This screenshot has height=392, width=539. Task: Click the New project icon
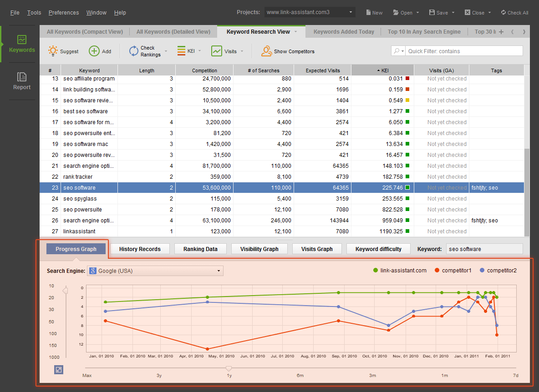368,12
